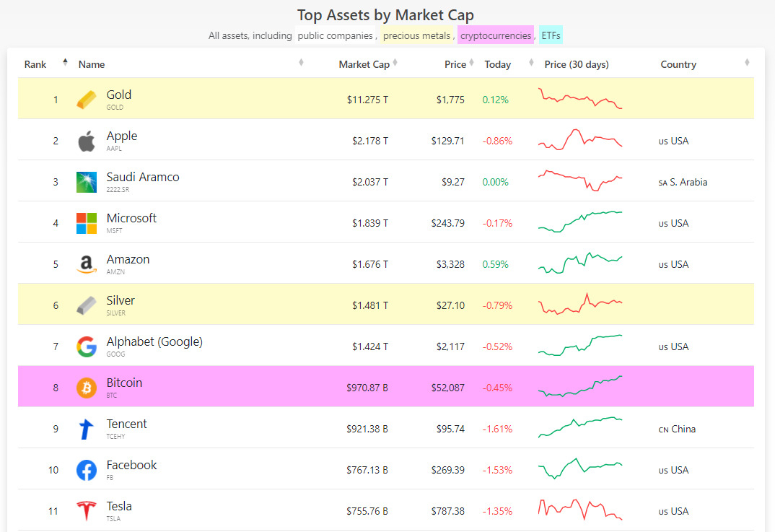
Task: View Amazon 30-day price chart
Action: tap(580, 263)
